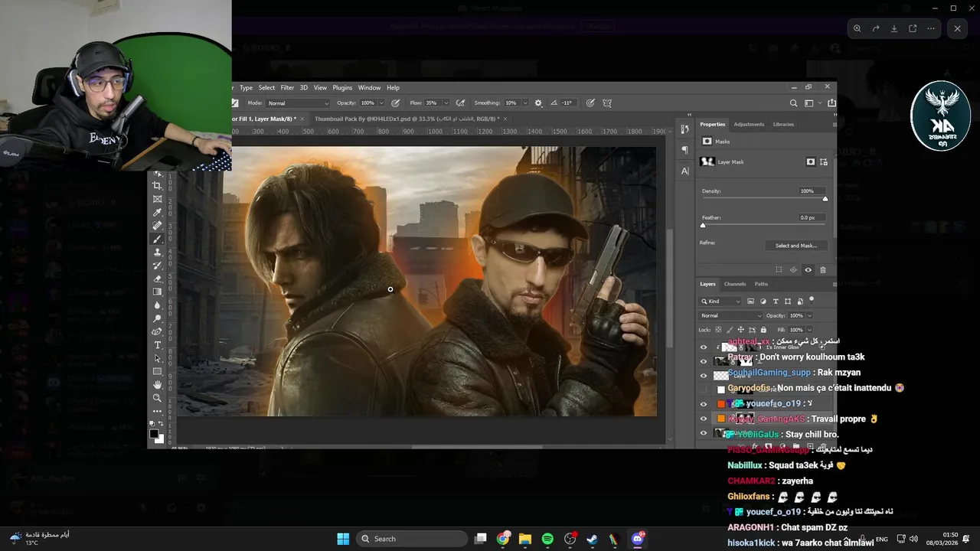Click the foreground color swatch

pos(155,434)
